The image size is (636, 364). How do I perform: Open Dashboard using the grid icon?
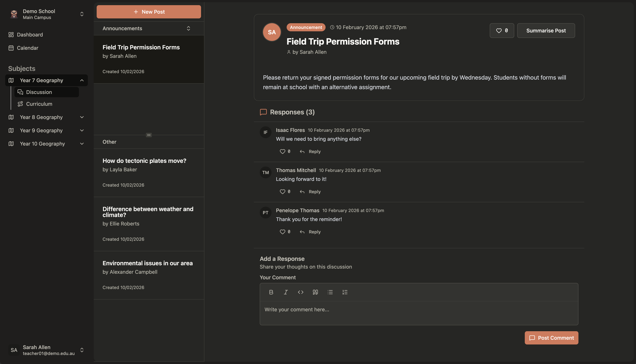click(x=11, y=34)
